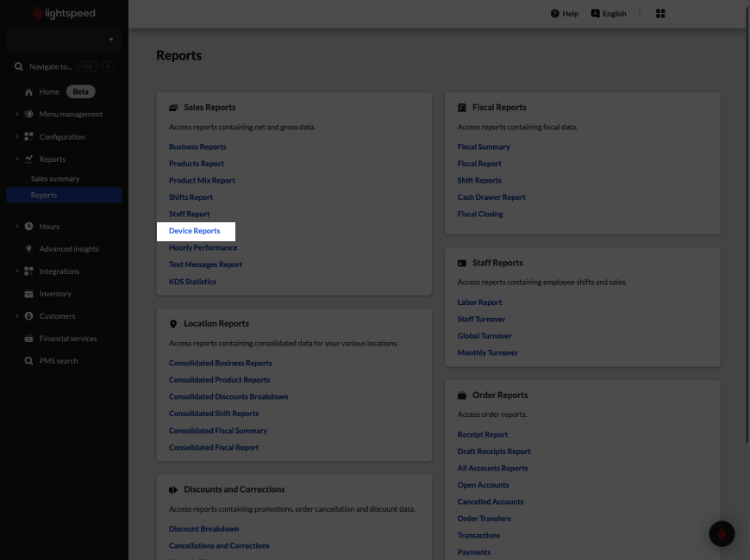
Task: Click the Discounts and Corrections icon
Action: click(x=173, y=489)
